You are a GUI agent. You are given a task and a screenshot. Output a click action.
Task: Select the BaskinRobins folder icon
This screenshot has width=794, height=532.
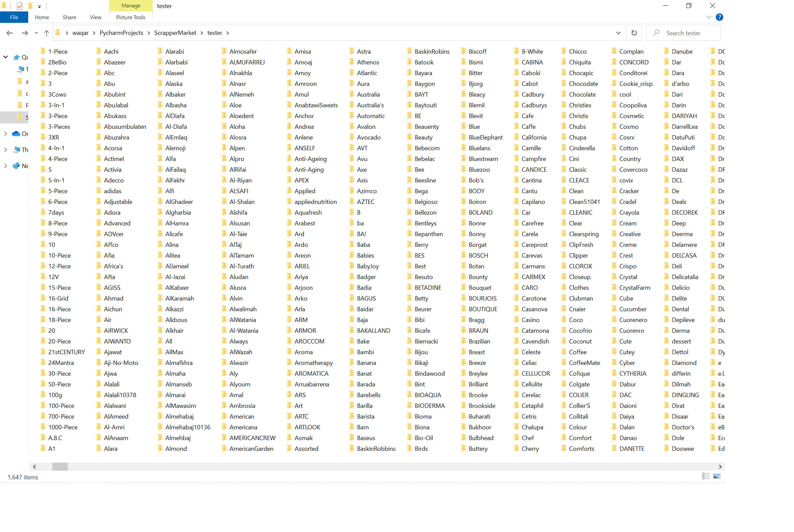[409, 51]
